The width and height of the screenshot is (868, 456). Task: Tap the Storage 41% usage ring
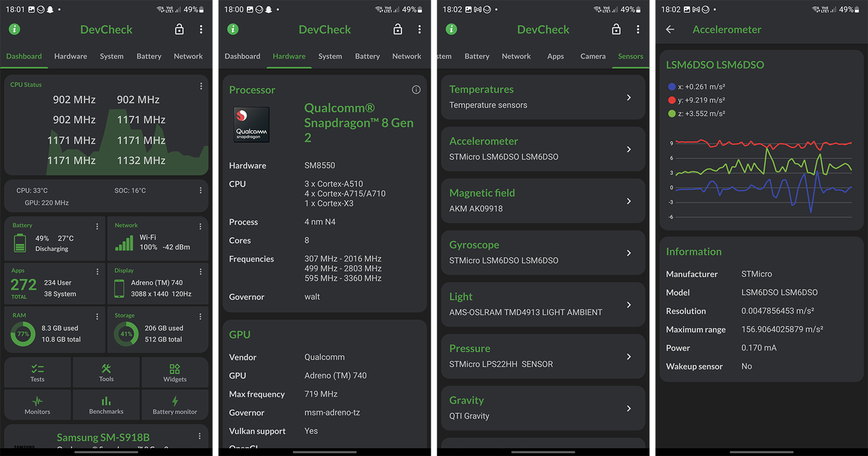point(126,334)
